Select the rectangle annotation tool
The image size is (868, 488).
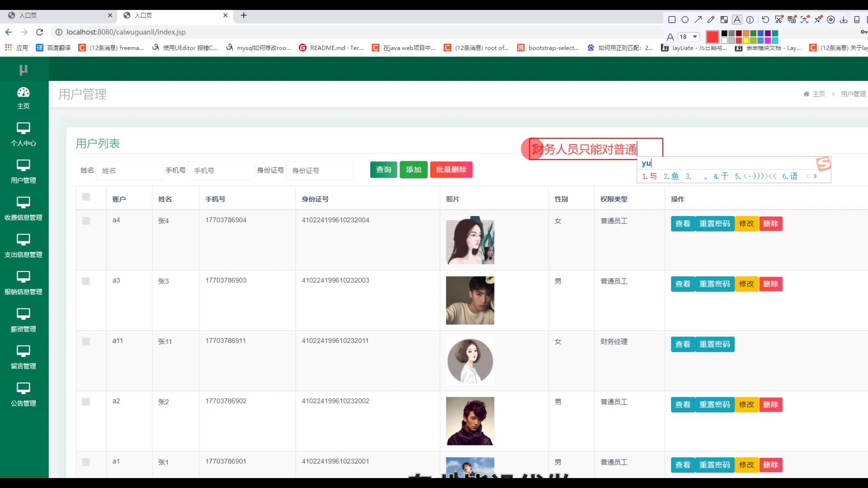[x=672, y=19]
